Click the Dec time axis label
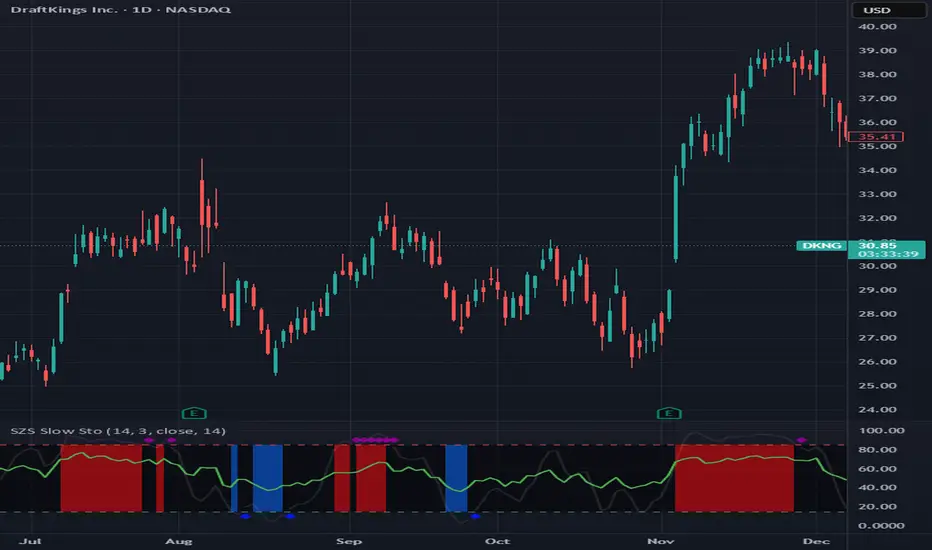The height and width of the screenshot is (550, 932). tap(816, 541)
